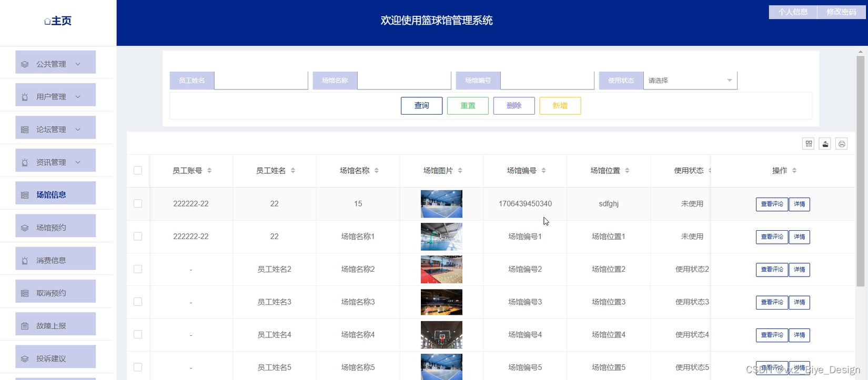Screen dimensions: 868x380
Task: Click cell text 场馆位置3
Action: point(609,302)
